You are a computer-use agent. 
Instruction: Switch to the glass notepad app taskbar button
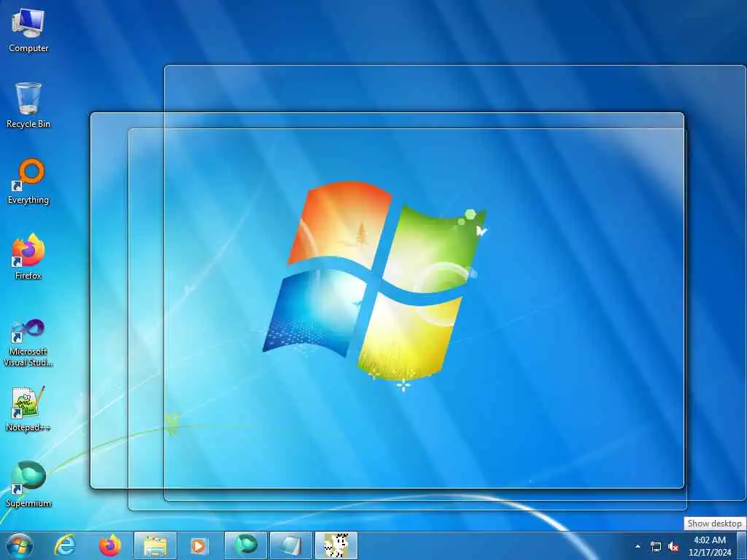pos(291,545)
